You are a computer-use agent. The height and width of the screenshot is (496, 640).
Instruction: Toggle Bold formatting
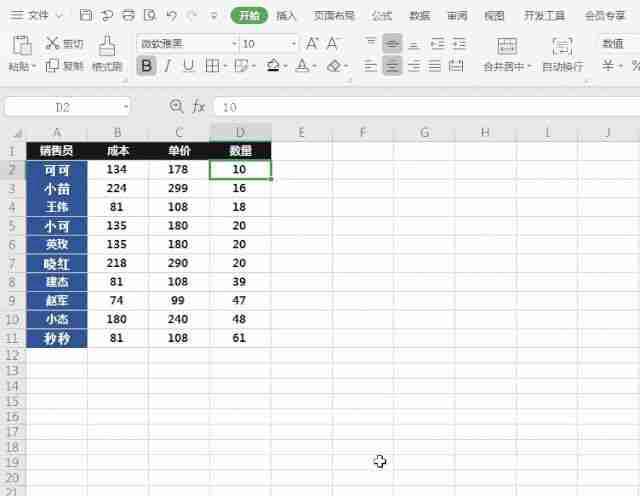tap(147, 65)
